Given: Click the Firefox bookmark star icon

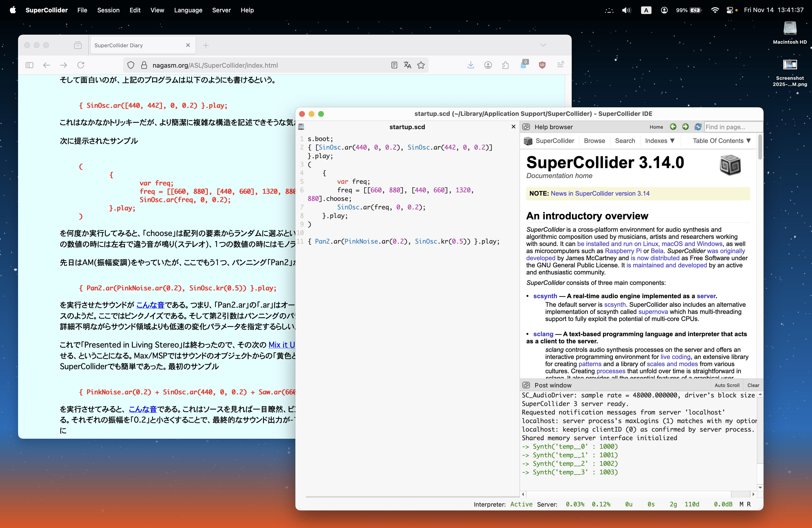Looking at the screenshot, I should click(421, 65).
